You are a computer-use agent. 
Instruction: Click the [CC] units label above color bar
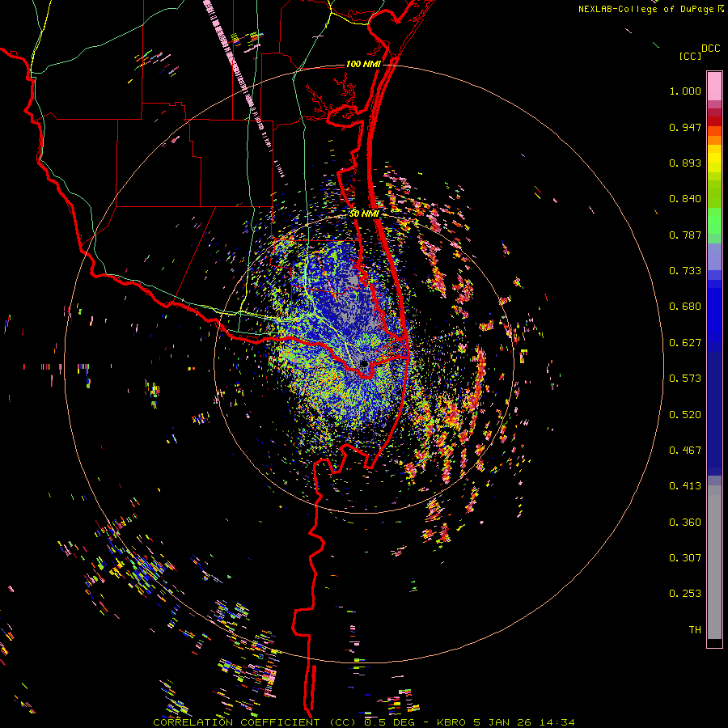[x=691, y=56]
